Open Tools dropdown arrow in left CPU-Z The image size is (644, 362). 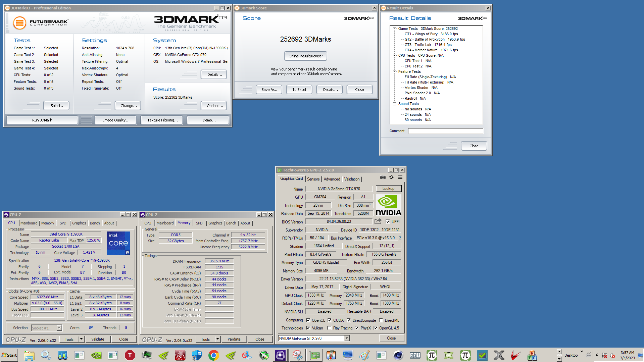pyautogui.click(x=81, y=339)
